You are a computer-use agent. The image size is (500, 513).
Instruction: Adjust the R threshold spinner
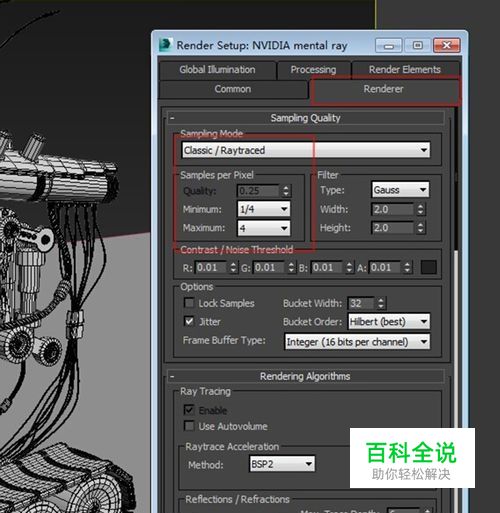click(x=233, y=267)
